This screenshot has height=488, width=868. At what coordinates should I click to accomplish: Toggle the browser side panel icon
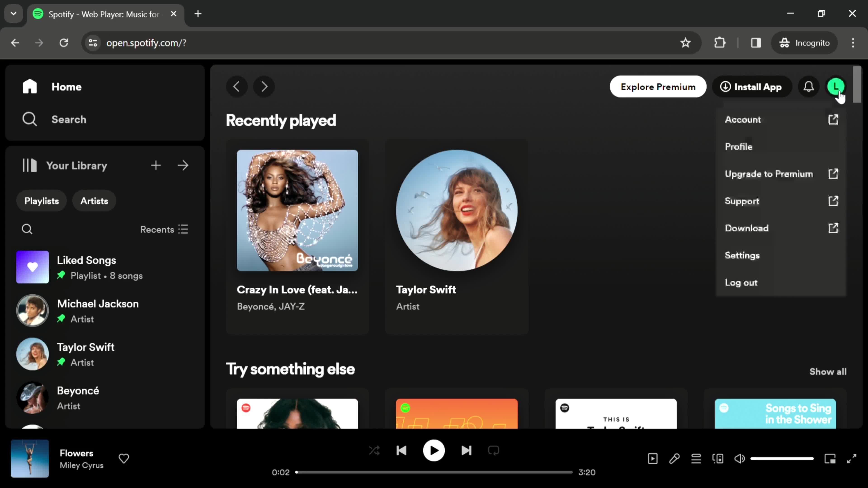click(756, 43)
